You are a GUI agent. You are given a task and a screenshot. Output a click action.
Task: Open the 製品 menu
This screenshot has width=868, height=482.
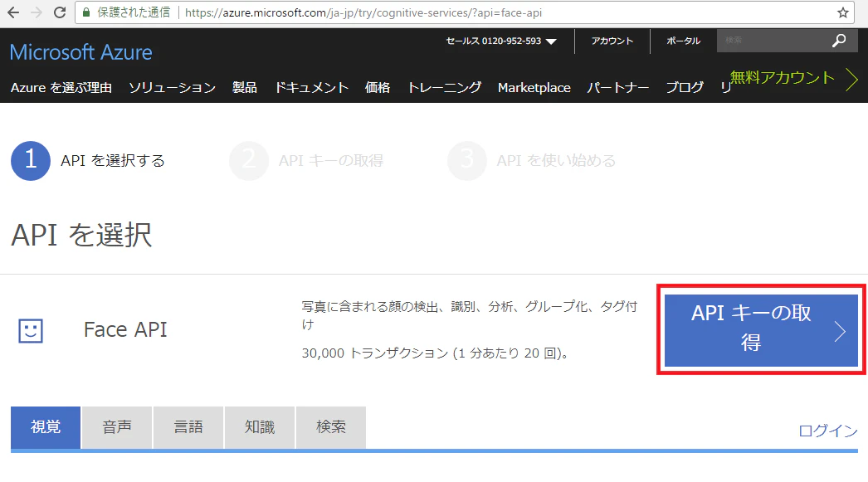[245, 87]
